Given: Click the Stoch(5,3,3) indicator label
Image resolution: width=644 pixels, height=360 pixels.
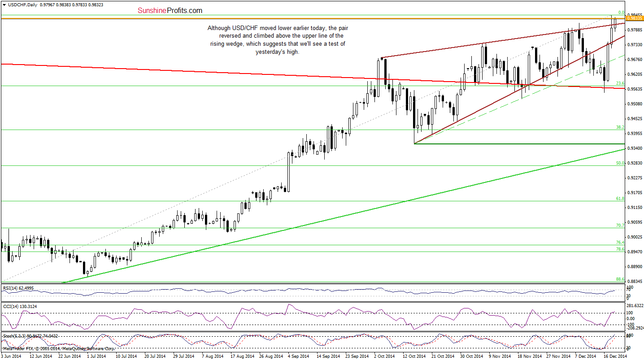Looking at the screenshot, I should point(30,336).
